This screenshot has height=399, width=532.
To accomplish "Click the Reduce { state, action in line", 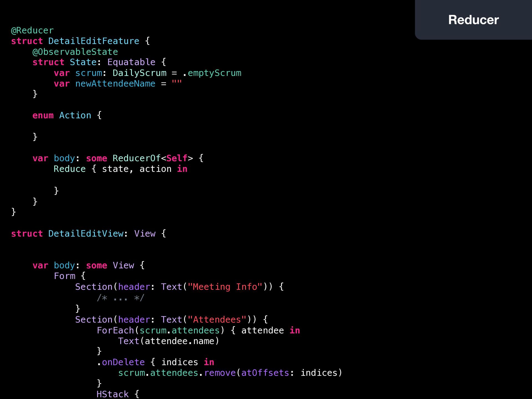I will (x=121, y=169).
